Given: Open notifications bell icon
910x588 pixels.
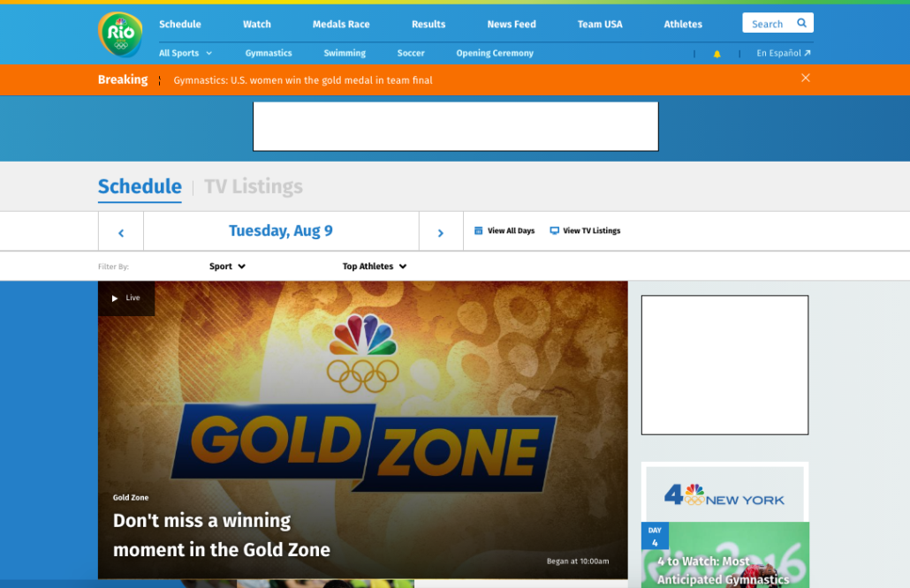Looking at the screenshot, I should (717, 54).
